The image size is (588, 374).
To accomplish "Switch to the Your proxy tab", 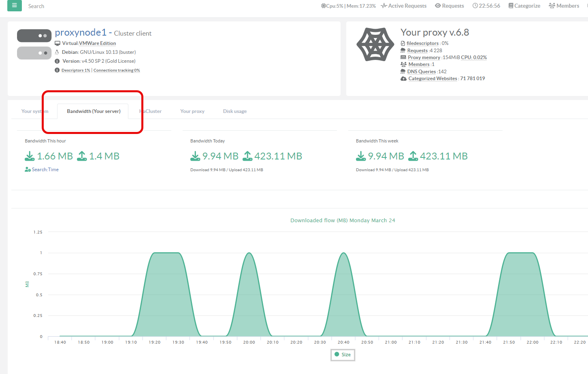I will (192, 111).
